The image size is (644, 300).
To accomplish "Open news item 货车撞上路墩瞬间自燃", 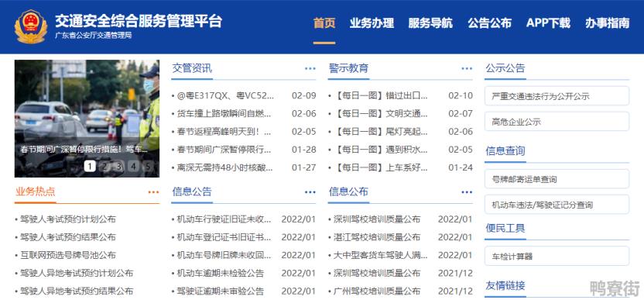I will (224, 114).
